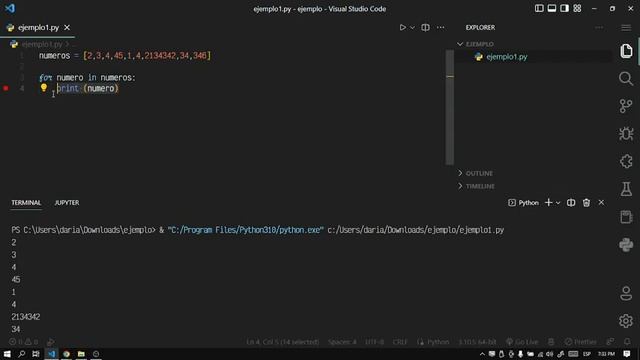Add a new terminal with plus icon
This screenshot has height=360, width=640.
click(549, 202)
